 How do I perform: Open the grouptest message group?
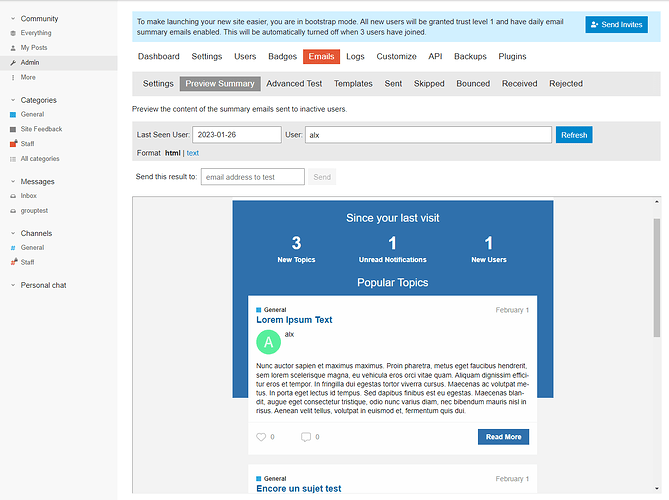tap(34, 211)
